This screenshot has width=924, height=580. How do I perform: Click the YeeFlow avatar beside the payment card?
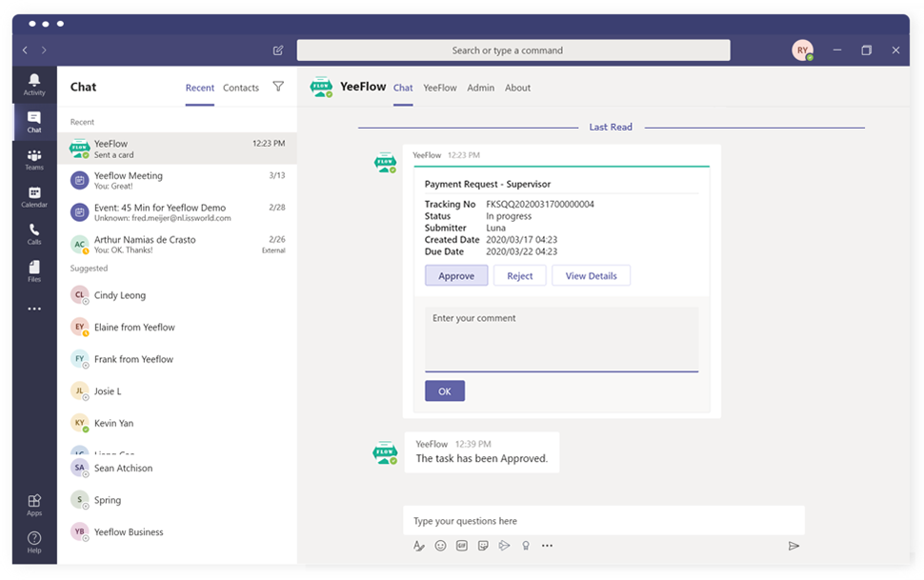coord(386,162)
